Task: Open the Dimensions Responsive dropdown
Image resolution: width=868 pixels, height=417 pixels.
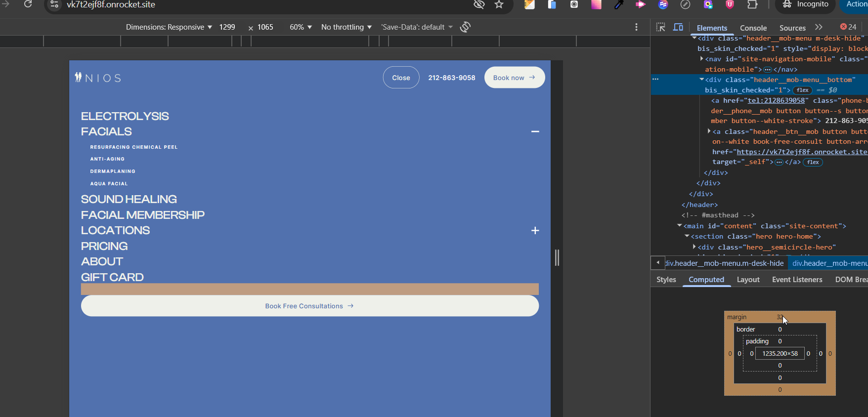Action: coord(169,27)
